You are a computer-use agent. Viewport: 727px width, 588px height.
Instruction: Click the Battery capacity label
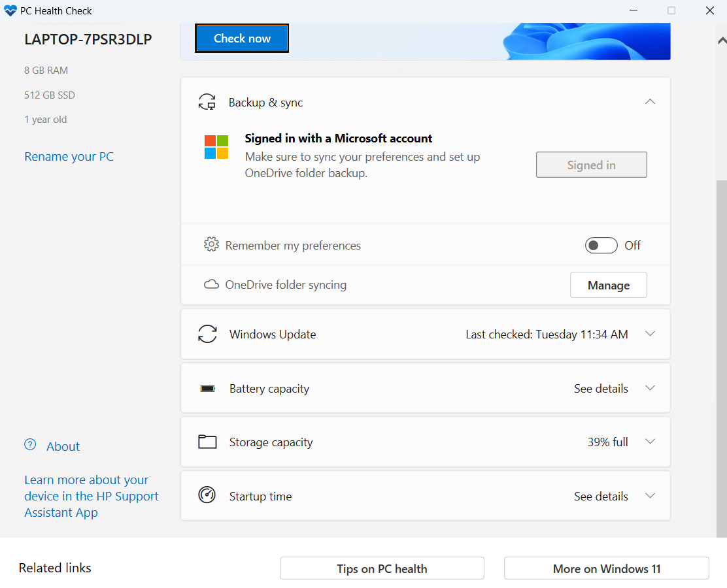[269, 388]
